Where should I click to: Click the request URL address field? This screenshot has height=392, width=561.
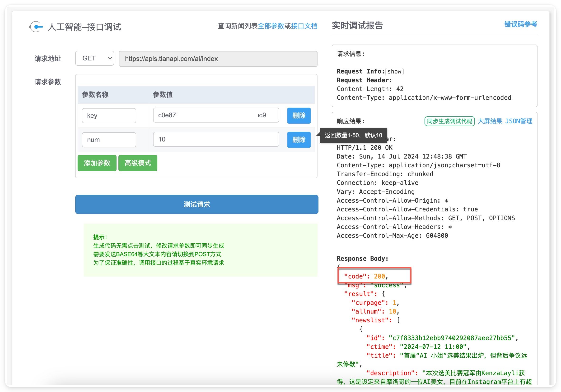[218, 59]
